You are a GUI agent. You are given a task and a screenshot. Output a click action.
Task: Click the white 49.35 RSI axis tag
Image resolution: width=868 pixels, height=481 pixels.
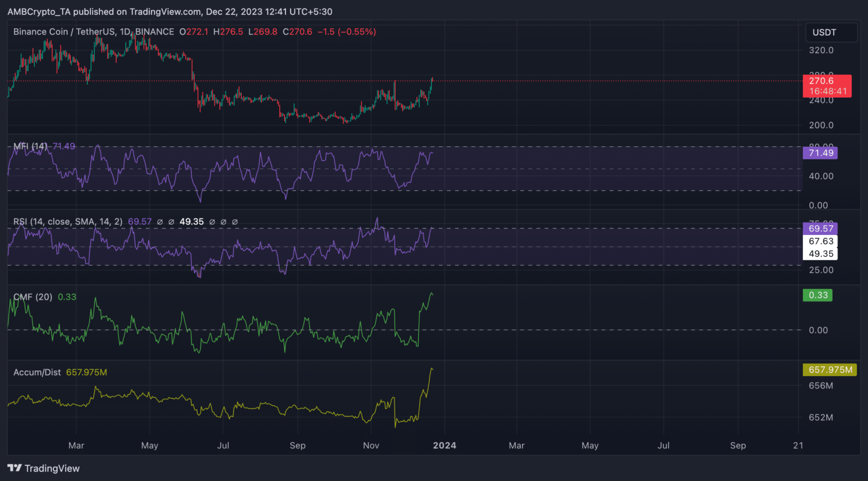click(x=821, y=253)
